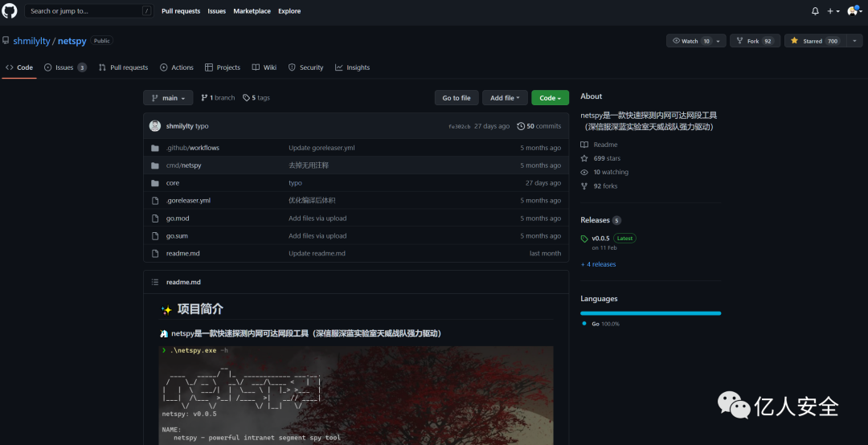Click the Update readme.md commit message
The image size is (868, 445).
[x=317, y=254]
